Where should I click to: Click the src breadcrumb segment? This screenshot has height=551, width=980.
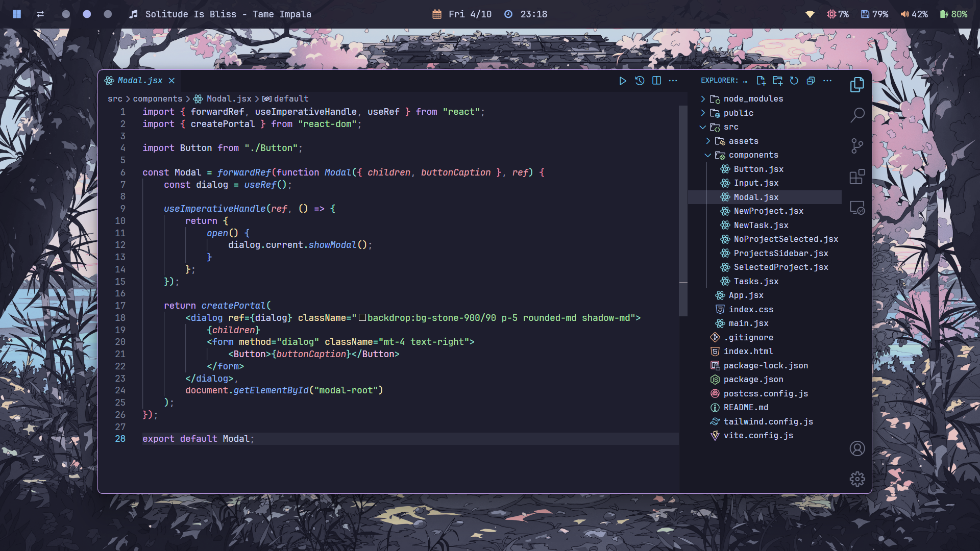115,99
